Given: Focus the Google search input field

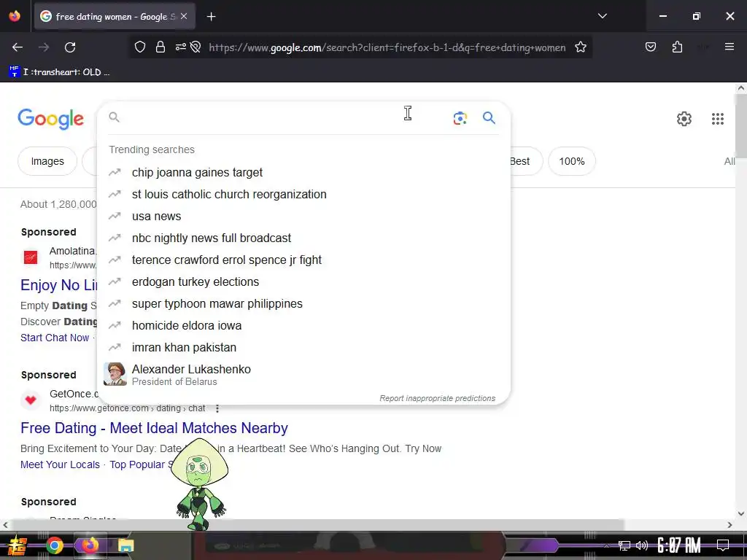Looking at the screenshot, I should click(284, 117).
